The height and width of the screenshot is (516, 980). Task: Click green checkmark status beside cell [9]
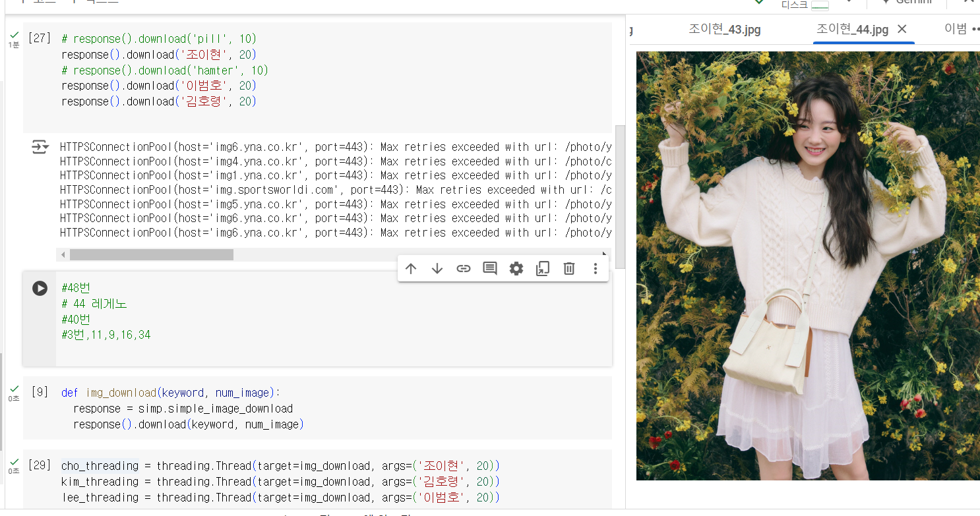coord(15,389)
